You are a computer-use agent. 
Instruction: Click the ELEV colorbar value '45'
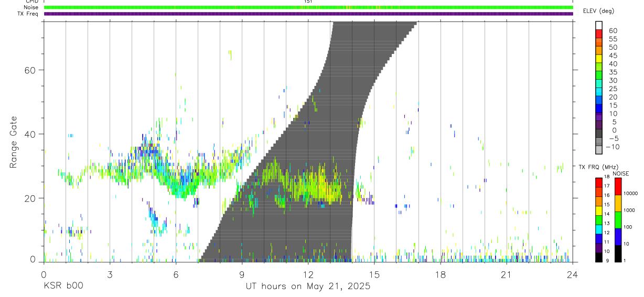(x=613, y=56)
